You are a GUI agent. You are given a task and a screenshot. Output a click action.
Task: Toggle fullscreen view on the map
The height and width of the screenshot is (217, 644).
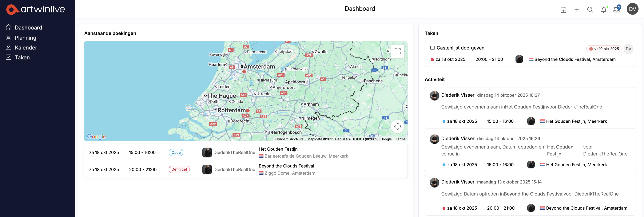(397, 51)
